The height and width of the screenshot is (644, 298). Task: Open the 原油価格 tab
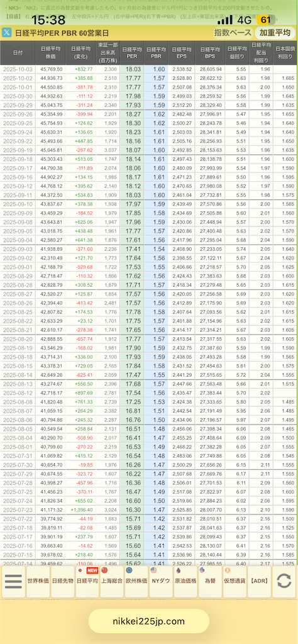[x=185, y=582]
